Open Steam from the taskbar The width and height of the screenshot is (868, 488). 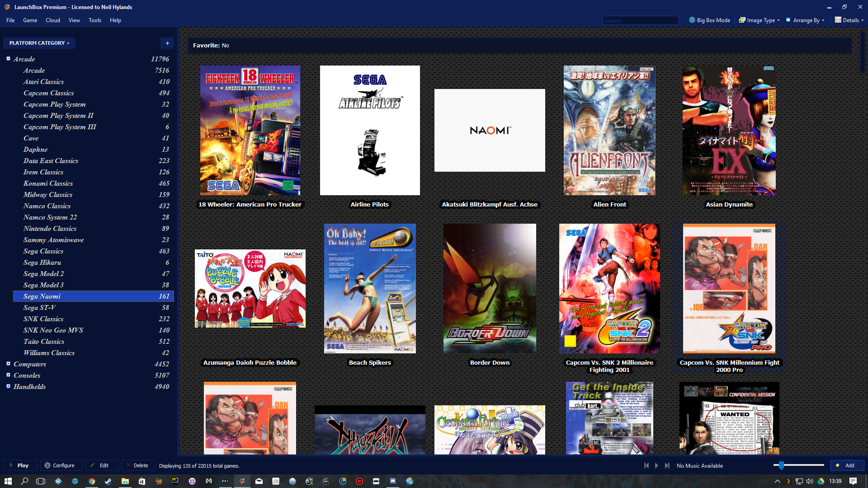(108, 481)
